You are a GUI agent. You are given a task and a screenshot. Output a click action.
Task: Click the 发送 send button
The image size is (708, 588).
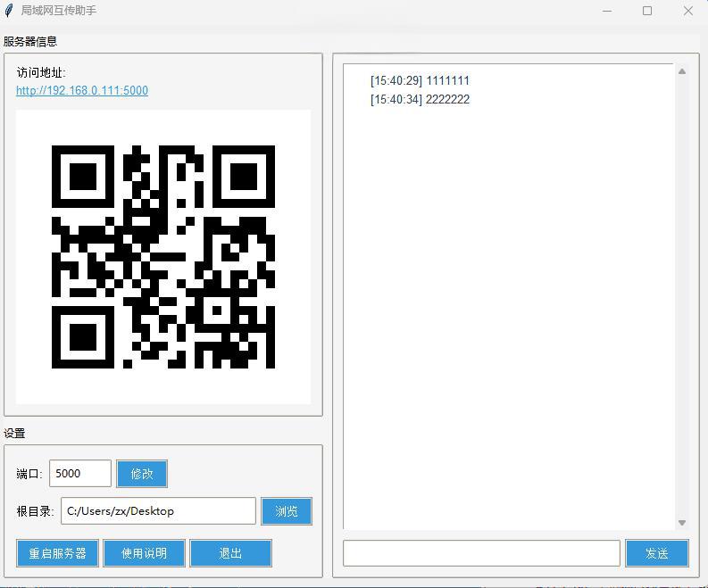click(x=657, y=553)
